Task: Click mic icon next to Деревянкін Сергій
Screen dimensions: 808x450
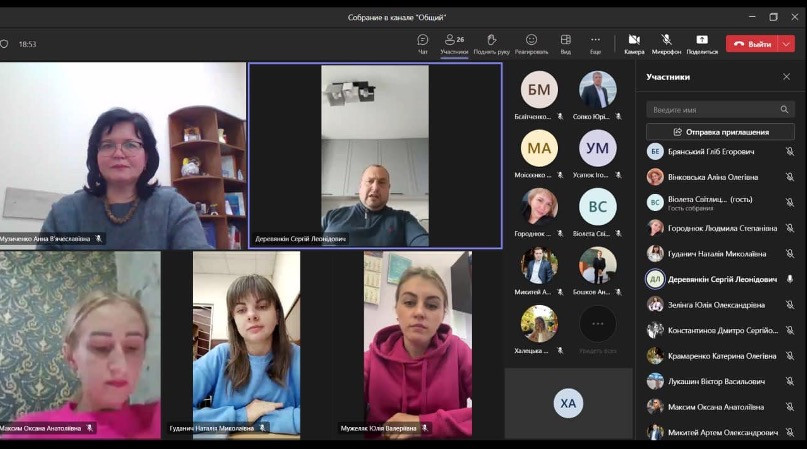Action: [x=789, y=279]
